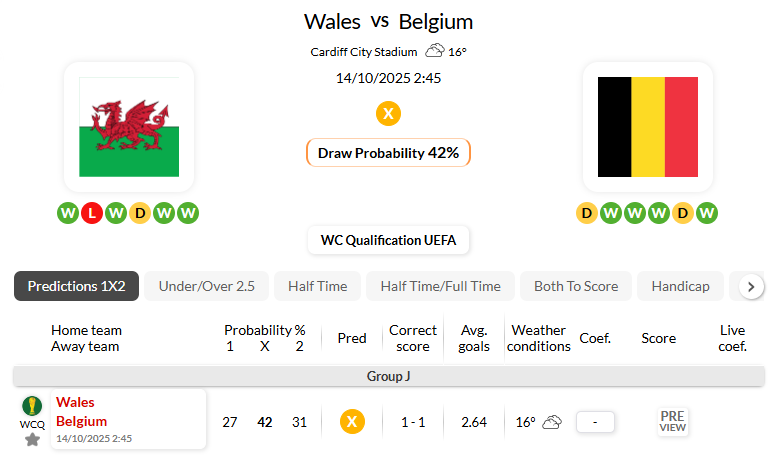Screen dimensions: 768x458
Task: Click the orange X prediction badge under the date
Action: click(388, 113)
